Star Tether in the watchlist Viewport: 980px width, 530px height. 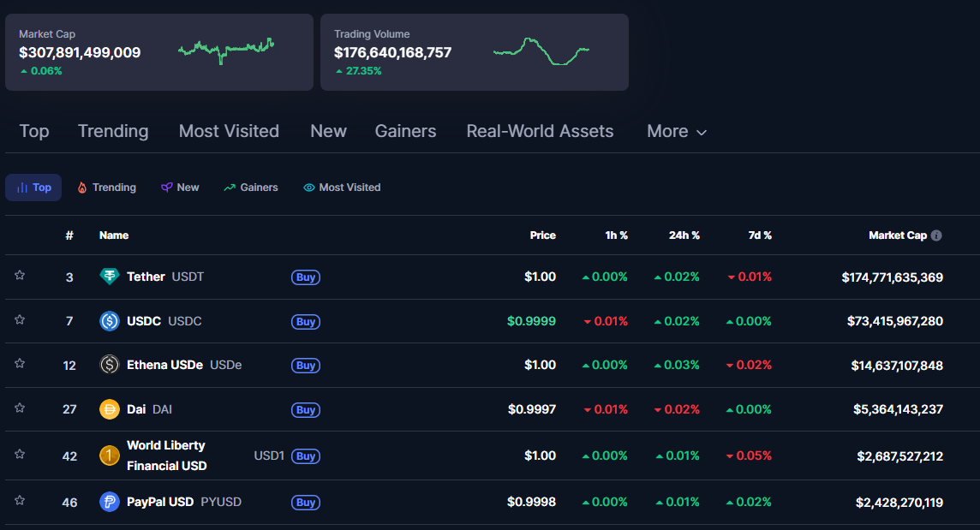(x=20, y=275)
